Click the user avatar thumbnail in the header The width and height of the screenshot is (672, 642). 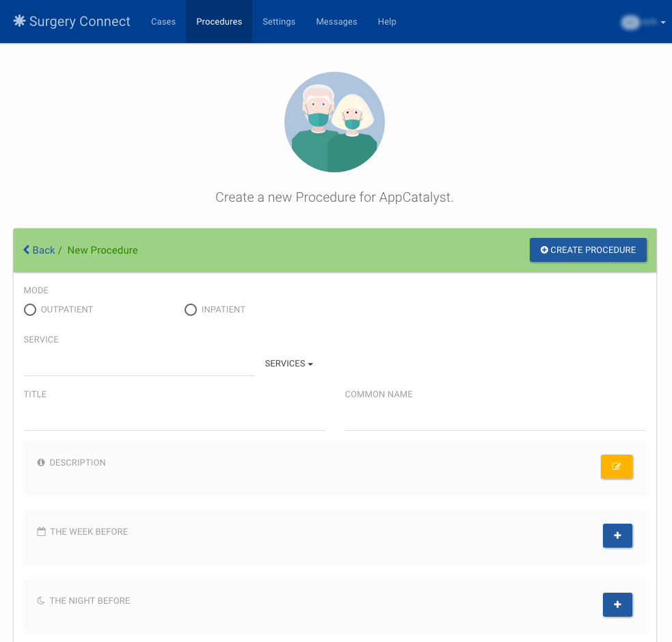[630, 22]
